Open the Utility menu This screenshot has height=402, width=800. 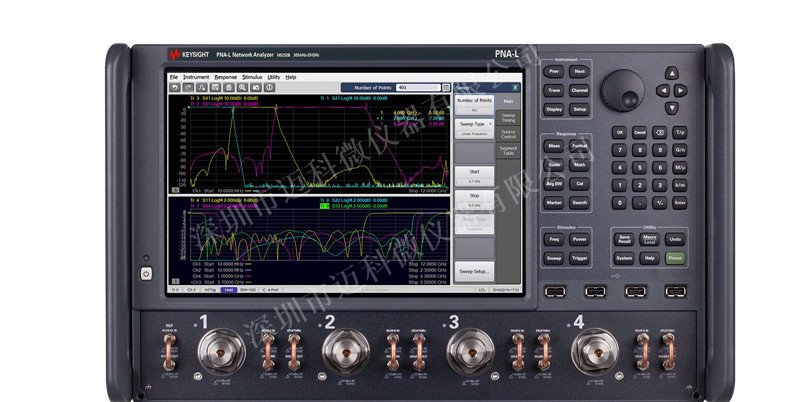[274, 77]
